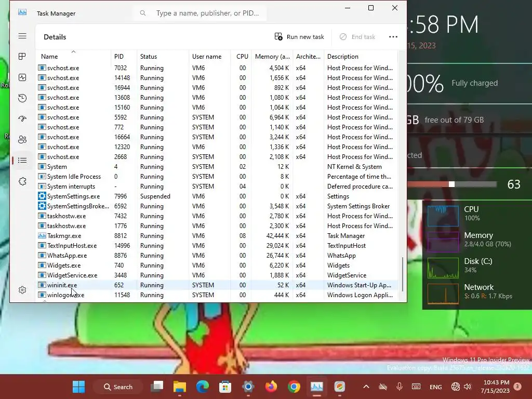Sort by the Name column header

[x=74, y=56]
